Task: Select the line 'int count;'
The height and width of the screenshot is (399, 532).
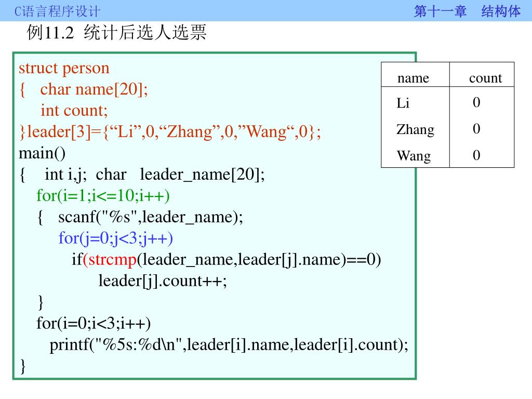Action: [x=74, y=111]
